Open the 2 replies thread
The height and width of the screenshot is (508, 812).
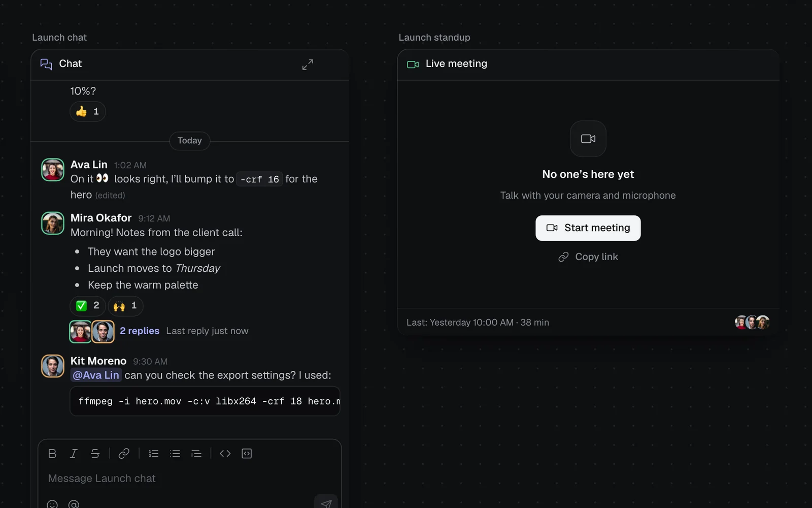click(140, 331)
